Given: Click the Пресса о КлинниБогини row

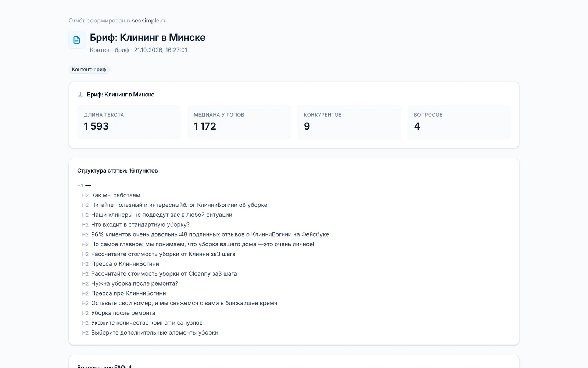Looking at the screenshot, I should tap(121, 264).
